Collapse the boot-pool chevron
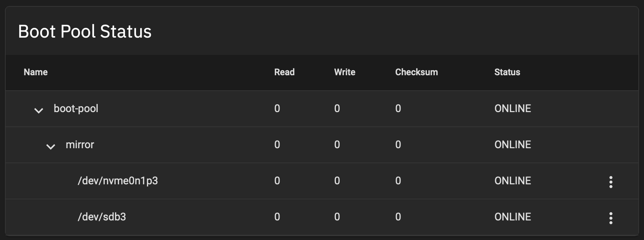This screenshot has height=240, width=644. click(x=39, y=110)
